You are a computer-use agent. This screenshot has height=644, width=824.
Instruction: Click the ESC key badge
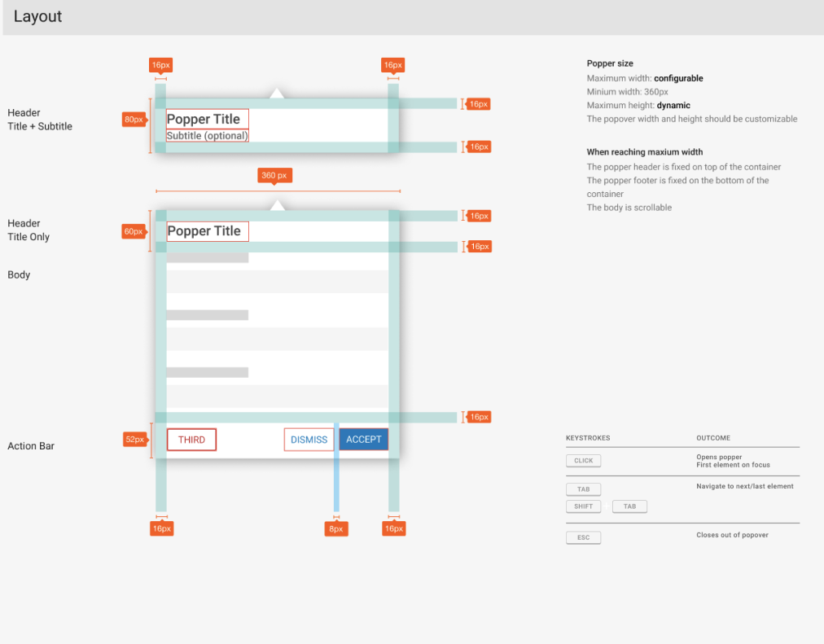(583, 537)
